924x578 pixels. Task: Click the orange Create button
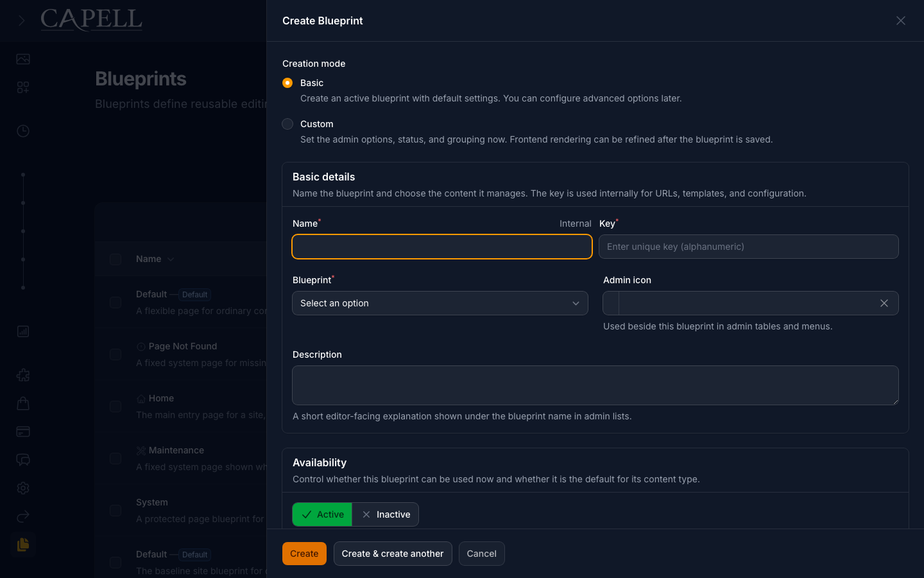[x=304, y=554]
